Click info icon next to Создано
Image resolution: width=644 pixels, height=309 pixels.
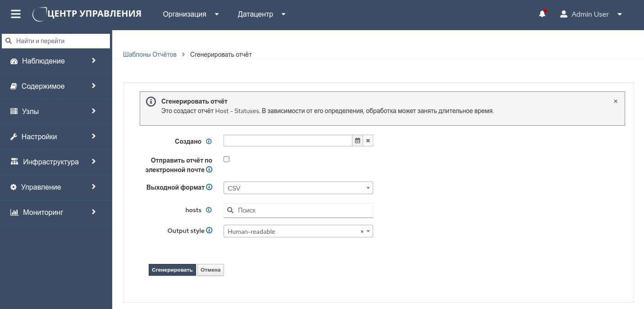point(209,141)
